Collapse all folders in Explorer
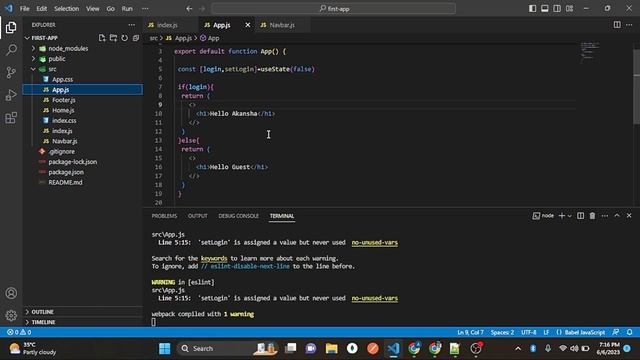Viewport: 640px width, 360px height. click(x=136, y=38)
